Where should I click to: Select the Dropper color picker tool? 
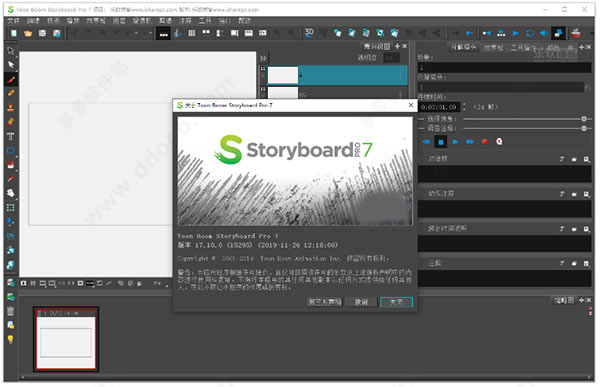point(11,179)
